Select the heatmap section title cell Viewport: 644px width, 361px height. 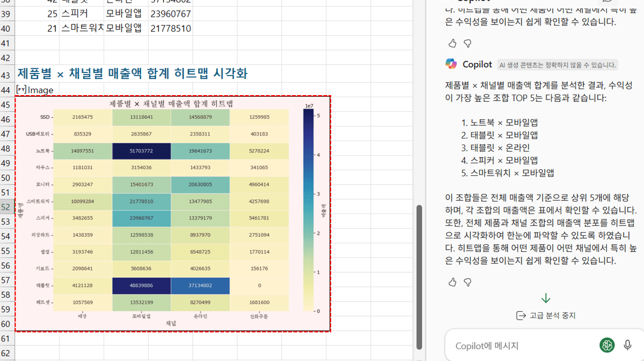pos(132,73)
